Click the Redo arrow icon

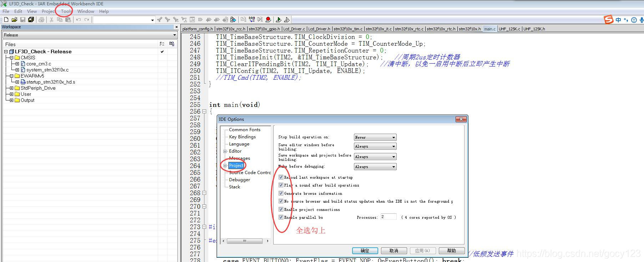click(x=87, y=20)
